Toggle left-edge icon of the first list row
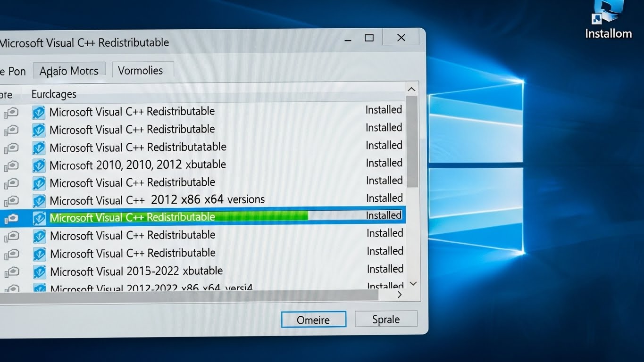Image resolution: width=644 pixels, height=362 pixels. click(11, 112)
